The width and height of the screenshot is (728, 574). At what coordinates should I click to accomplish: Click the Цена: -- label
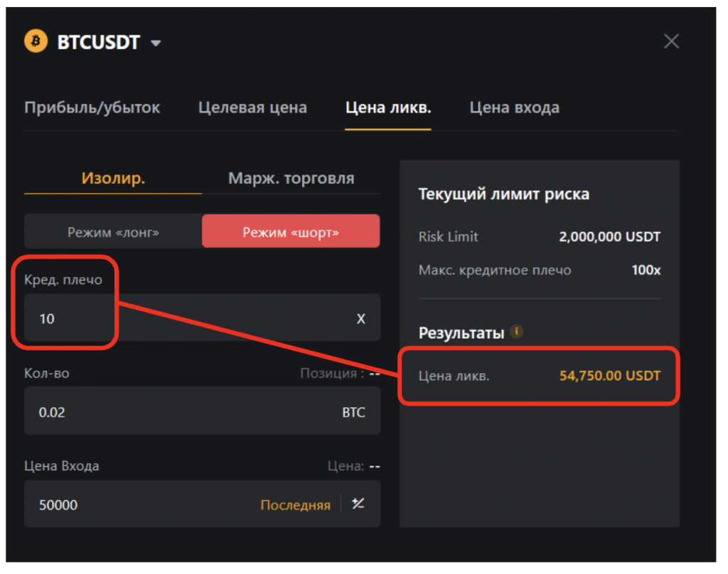tap(353, 466)
